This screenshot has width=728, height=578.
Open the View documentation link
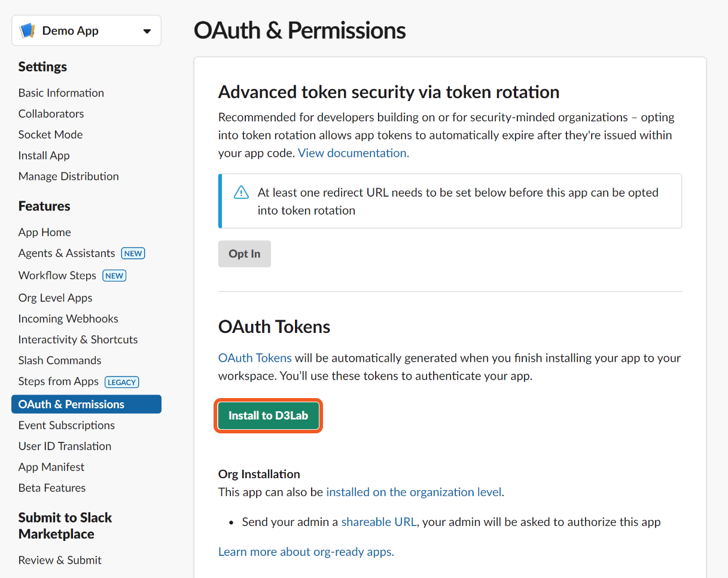(354, 153)
